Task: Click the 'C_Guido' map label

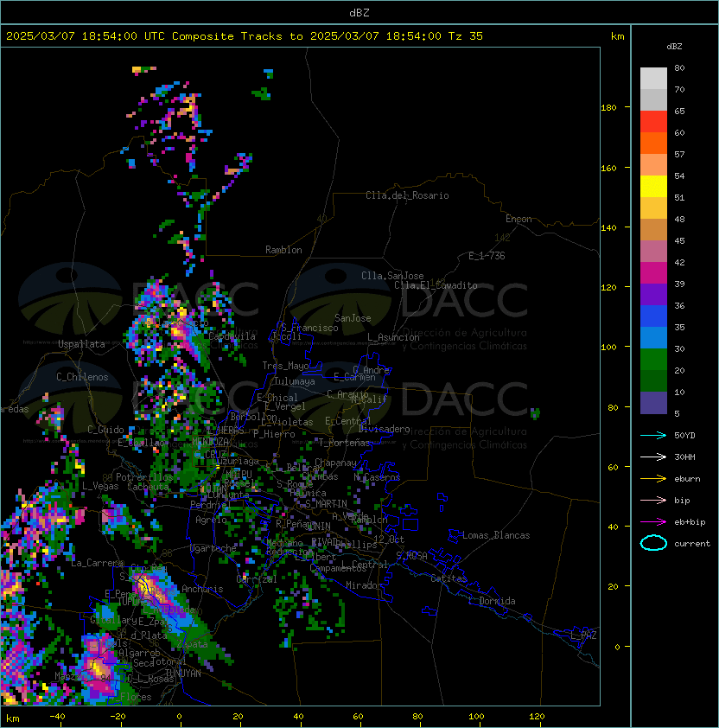Action: pos(105,430)
